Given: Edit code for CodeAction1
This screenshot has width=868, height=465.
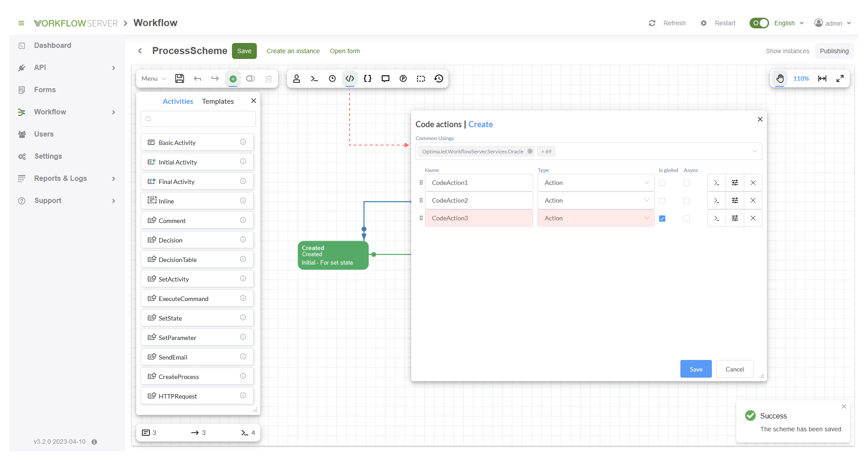Looking at the screenshot, I should [x=717, y=183].
